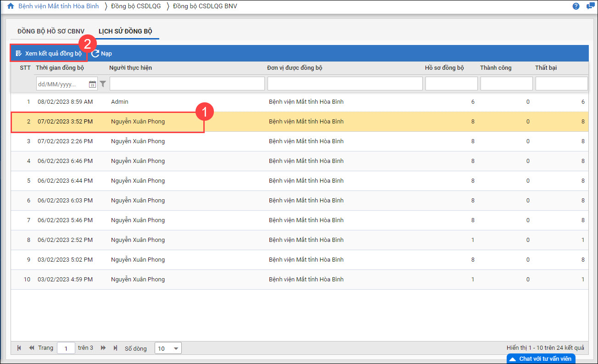Image resolution: width=598 pixels, height=364 pixels.
Task: Open the help question mark icon
Action: (576, 6)
